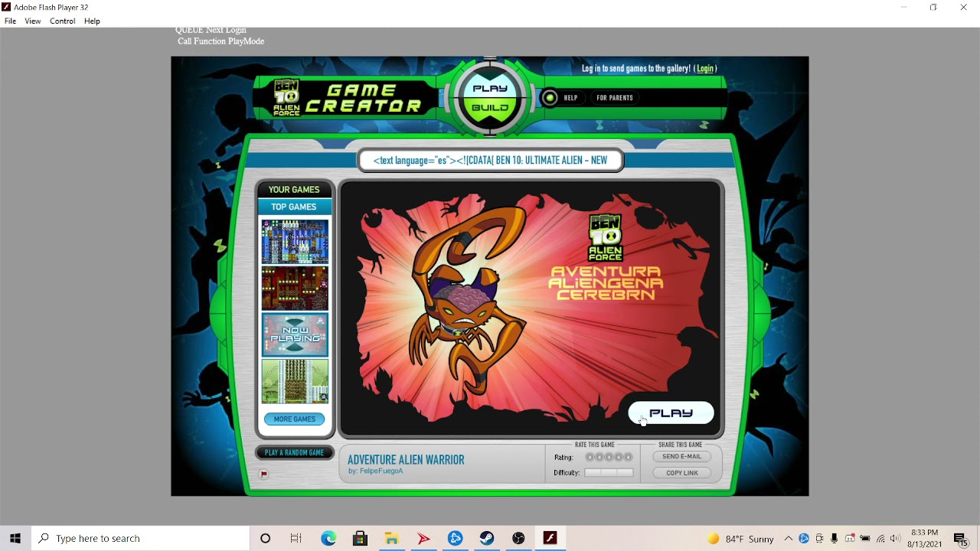
Task: Click the red arrow app taskbar icon
Action: tap(423, 539)
